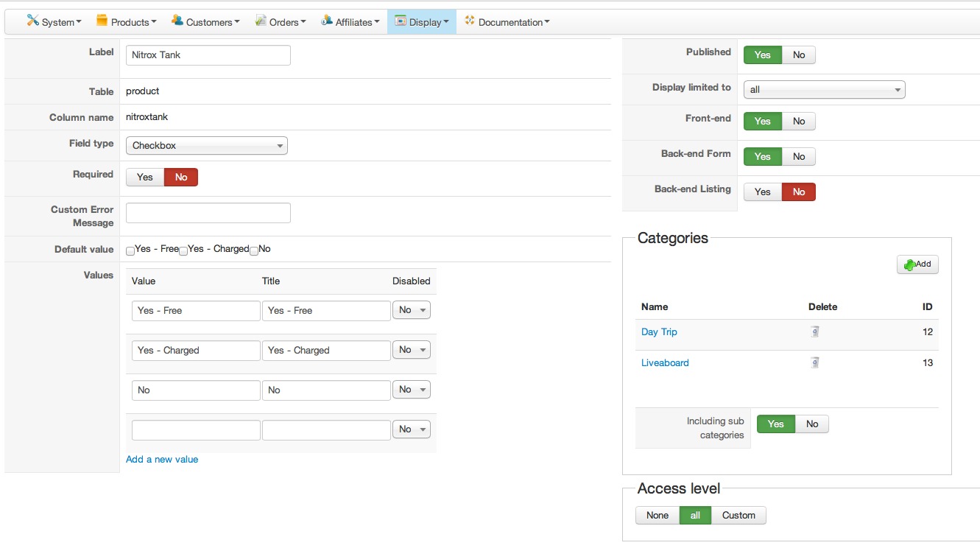
Task: Open Disabled dropdown for 'Yes - Free' row
Action: coord(412,311)
